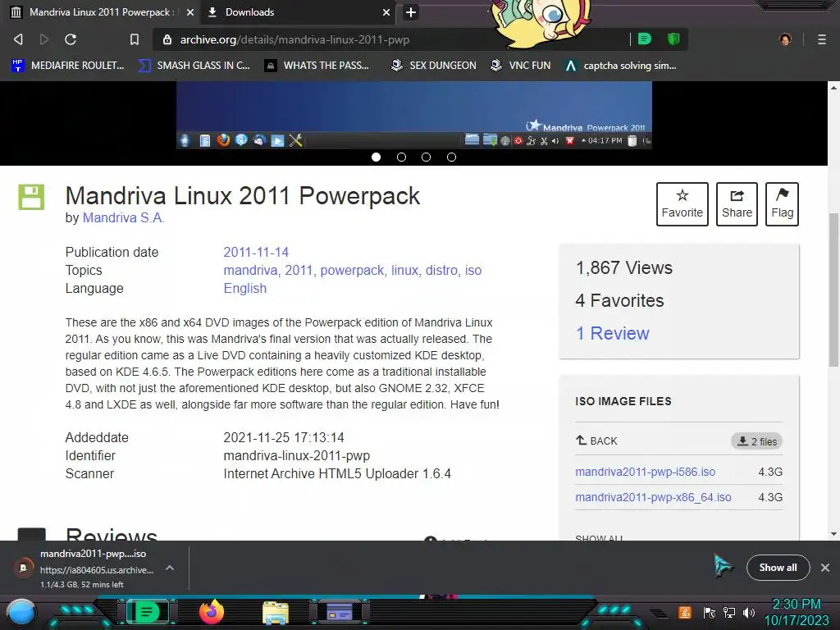Click the browser forward arrow
The image size is (840, 630).
click(44, 39)
